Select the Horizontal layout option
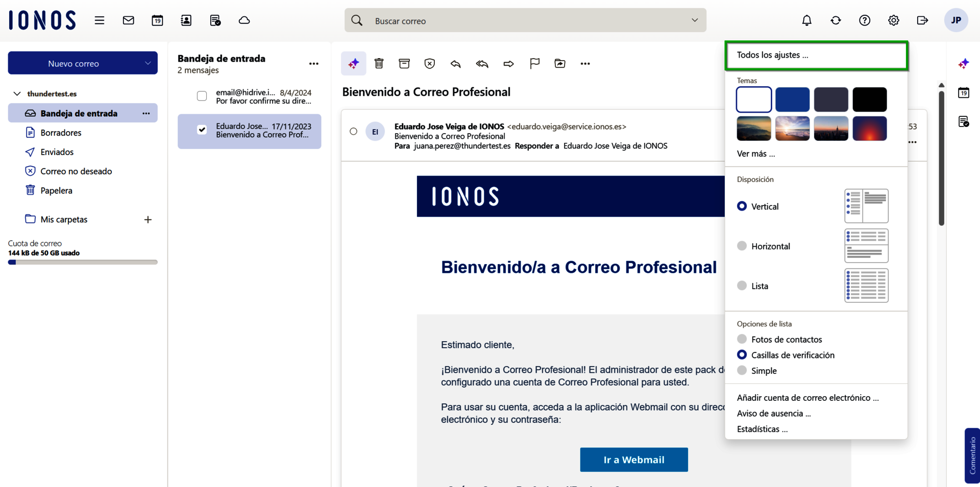The image size is (980, 487). pos(742,245)
